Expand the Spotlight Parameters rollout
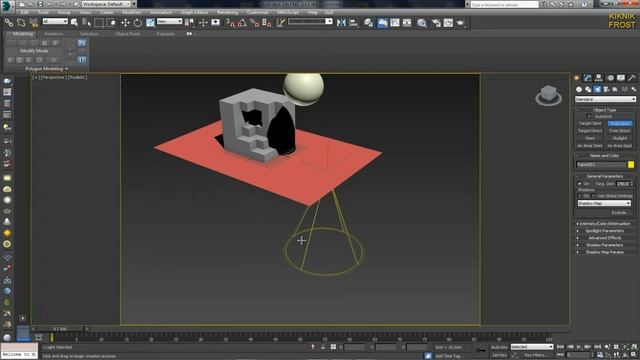640x360 pixels. click(x=605, y=231)
